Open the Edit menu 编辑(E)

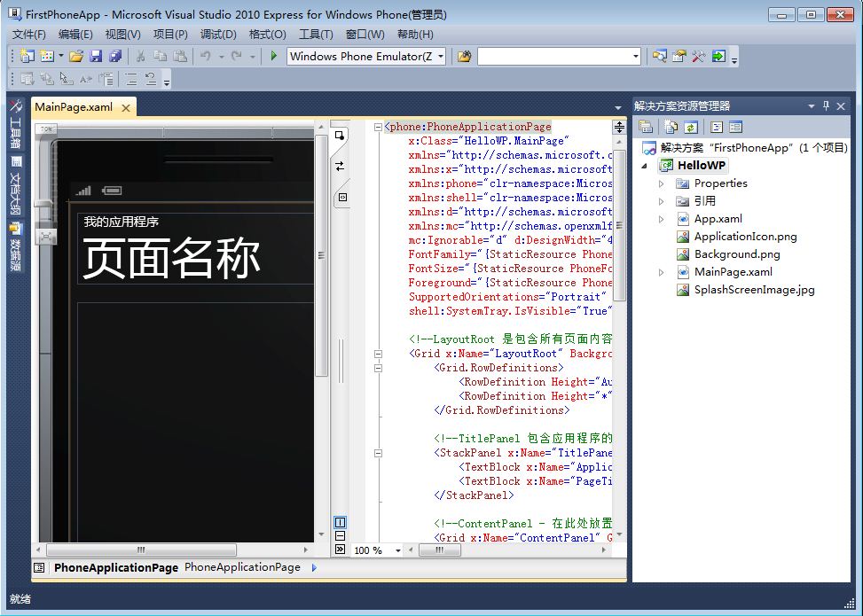75,34
